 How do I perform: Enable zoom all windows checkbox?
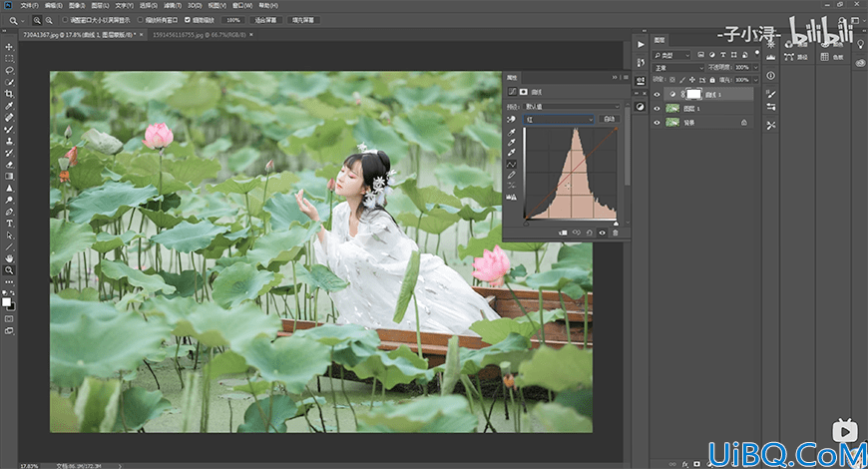point(140,20)
